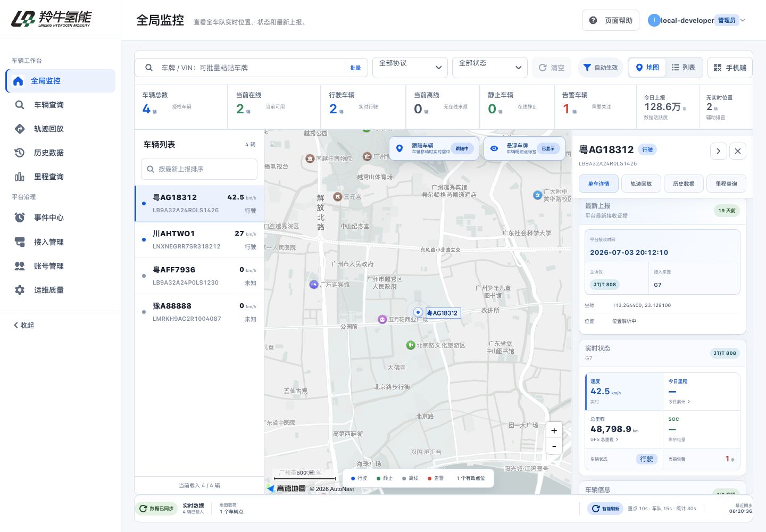The width and height of the screenshot is (766, 532).
Task: Open 接入管理 sidebar icon
Action: pyautogui.click(x=20, y=242)
